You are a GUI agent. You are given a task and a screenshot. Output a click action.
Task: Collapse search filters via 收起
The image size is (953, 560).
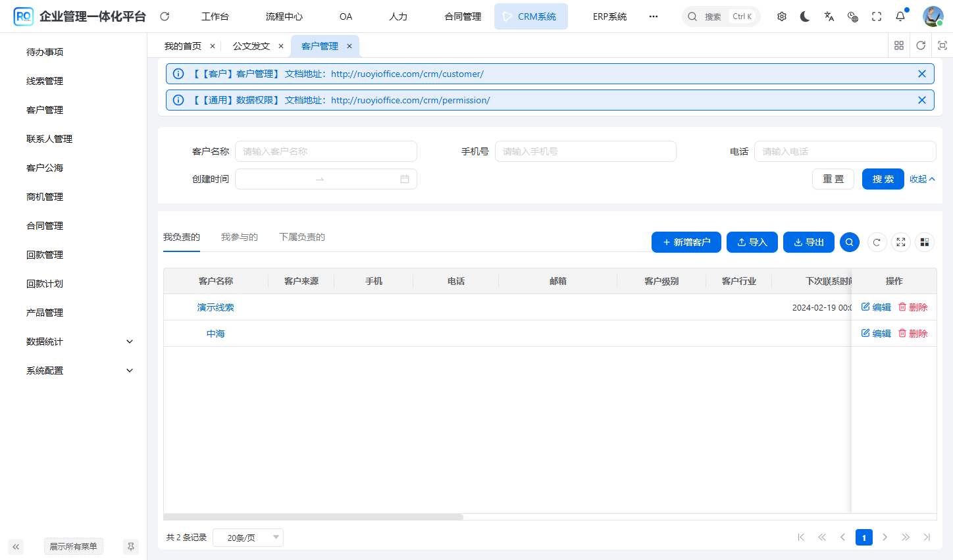click(922, 179)
